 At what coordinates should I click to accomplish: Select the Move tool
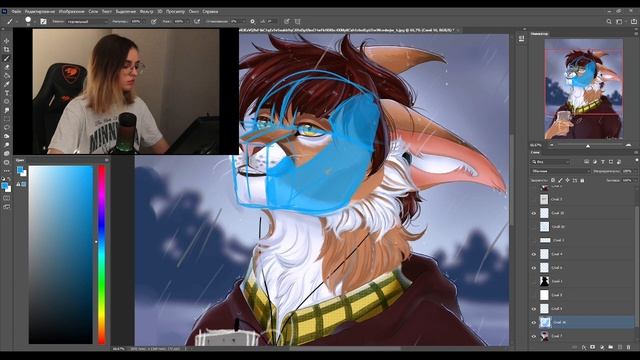[7, 41]
